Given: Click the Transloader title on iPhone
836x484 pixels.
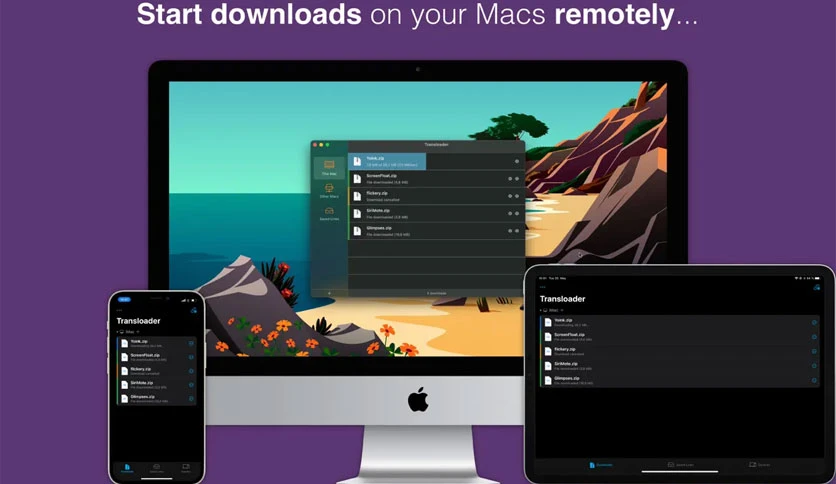Looking at the screenshot, I should [x=138, y=321].
